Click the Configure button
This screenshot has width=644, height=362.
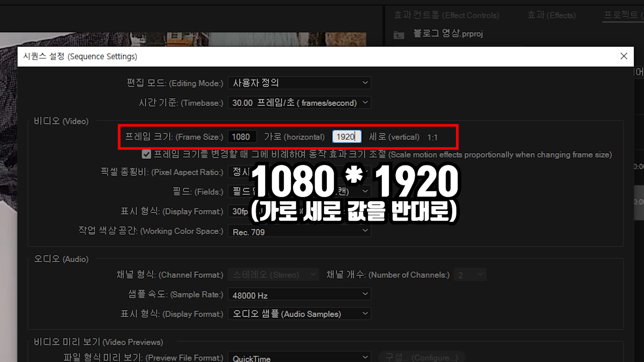click(422, 357)
